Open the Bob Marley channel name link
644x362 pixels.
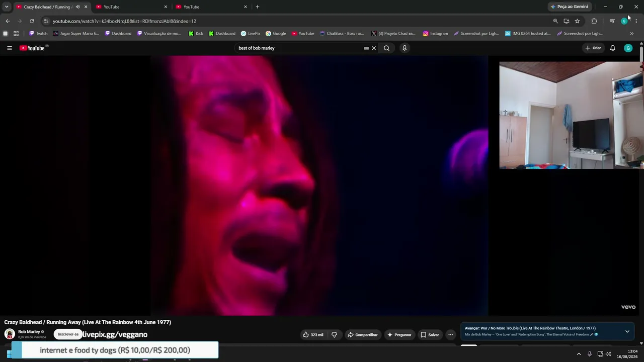point(29,332)
